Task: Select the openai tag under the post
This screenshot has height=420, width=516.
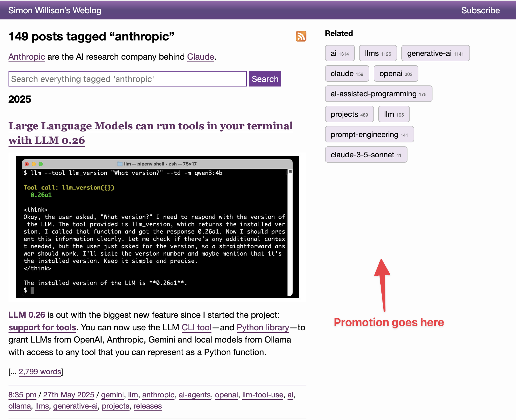Action: point(226,395)
